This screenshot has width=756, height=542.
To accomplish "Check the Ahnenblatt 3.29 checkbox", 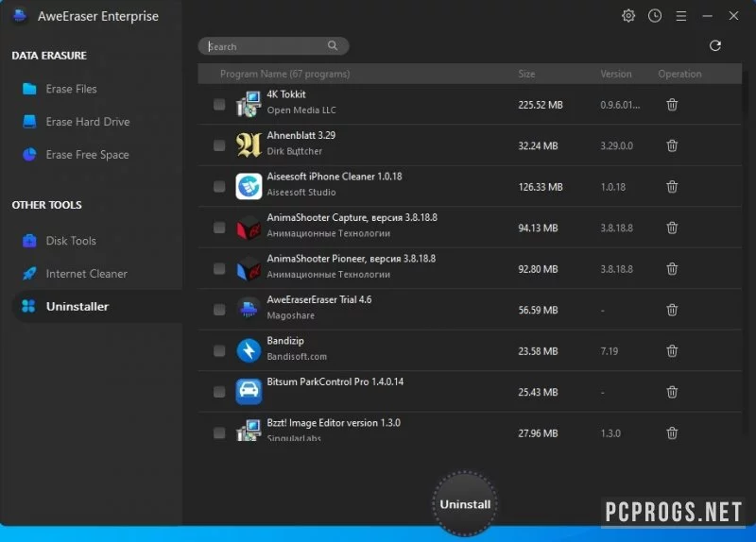I will (x=219, y=145).
